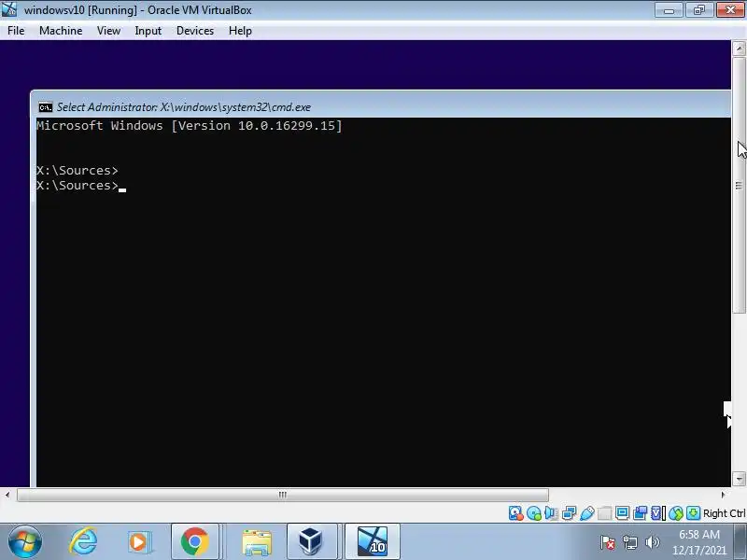Open the Machine menu
The width and height of the screenshot is (747, 560).
click(61, 31)
